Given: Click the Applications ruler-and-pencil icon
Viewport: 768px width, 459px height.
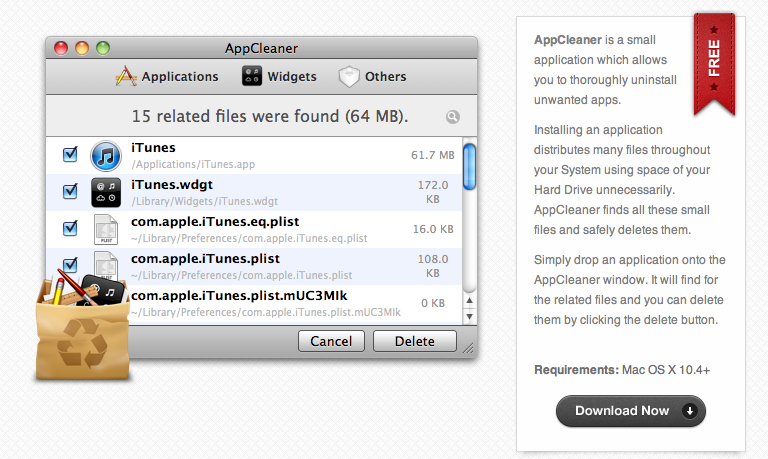Looking at the screenshot, I should tap(126, 76).
